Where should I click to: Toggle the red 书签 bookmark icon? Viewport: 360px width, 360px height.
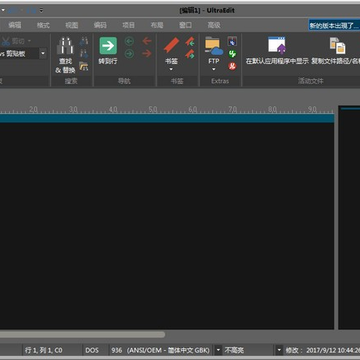point(171,45)
